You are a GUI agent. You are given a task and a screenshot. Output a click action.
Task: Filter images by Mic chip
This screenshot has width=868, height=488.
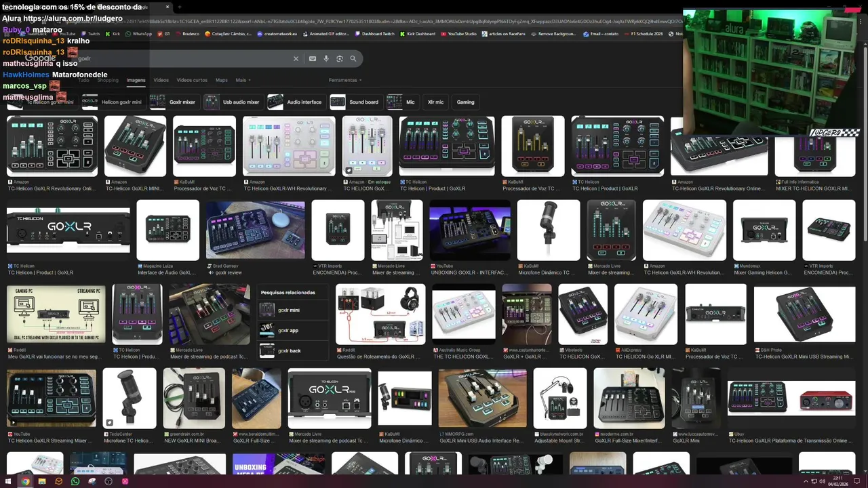tap(401, 102)
